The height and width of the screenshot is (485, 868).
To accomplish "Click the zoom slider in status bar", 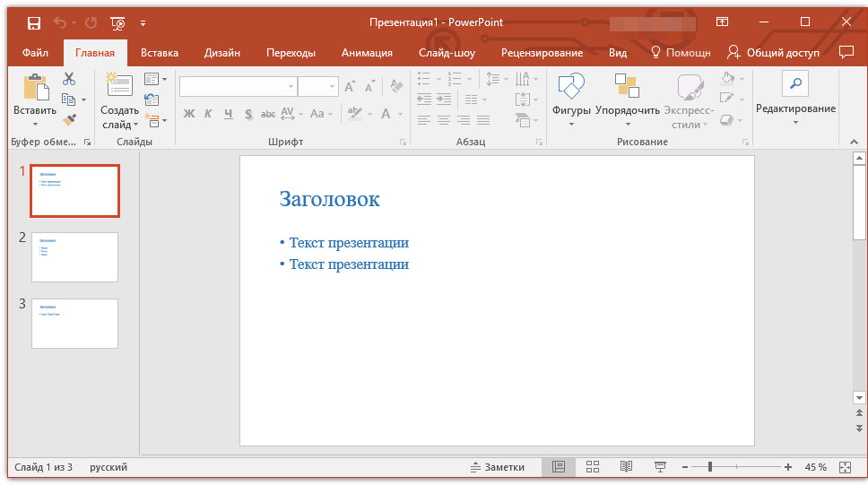I will pos(709,467).
